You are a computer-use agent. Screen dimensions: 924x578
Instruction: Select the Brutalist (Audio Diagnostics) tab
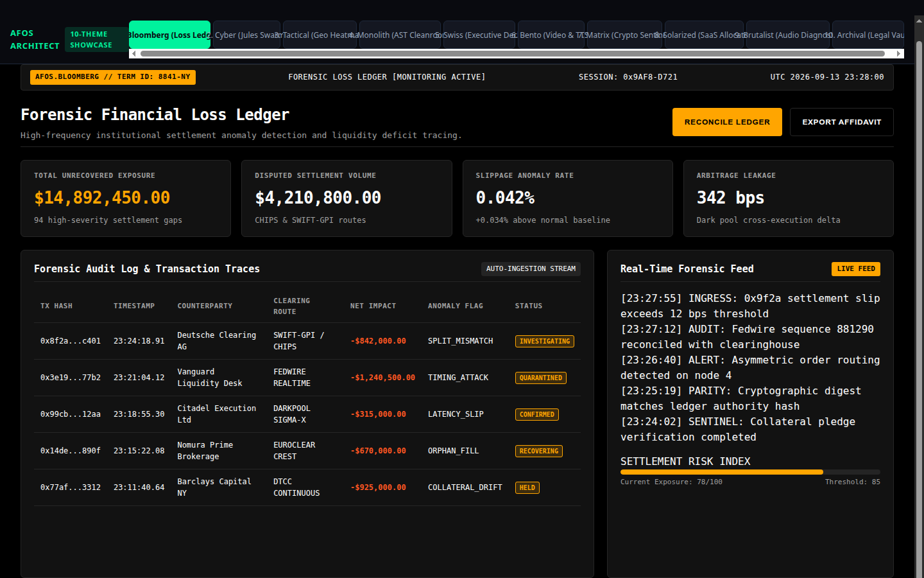point(788,35)
